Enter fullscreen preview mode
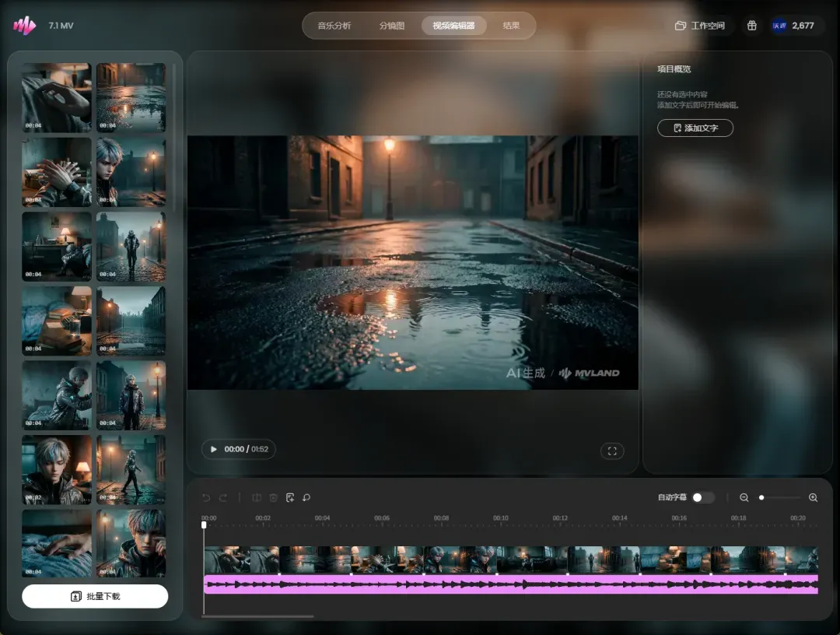 (612, 451)
